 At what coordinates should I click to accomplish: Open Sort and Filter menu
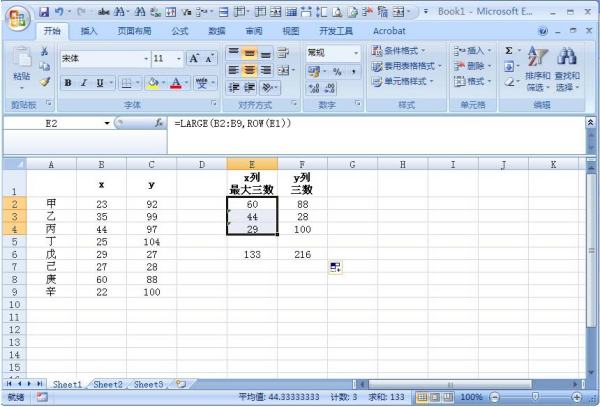click(x=538, y=69)
